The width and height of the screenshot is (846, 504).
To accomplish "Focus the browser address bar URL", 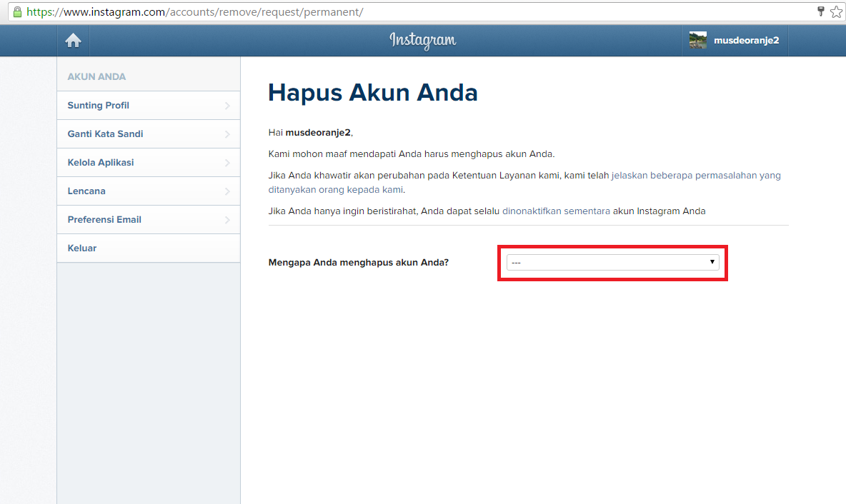I will [x=195, y=12].
